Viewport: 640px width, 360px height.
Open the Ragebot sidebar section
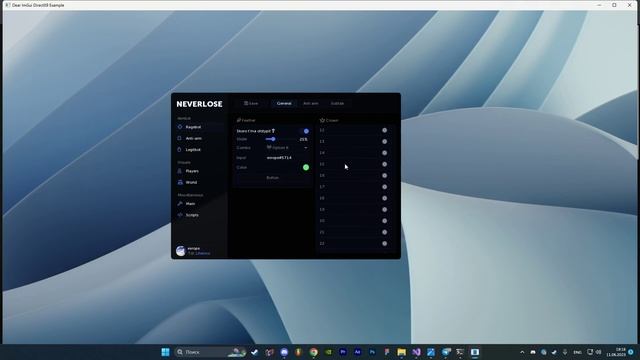click(199, 127)
